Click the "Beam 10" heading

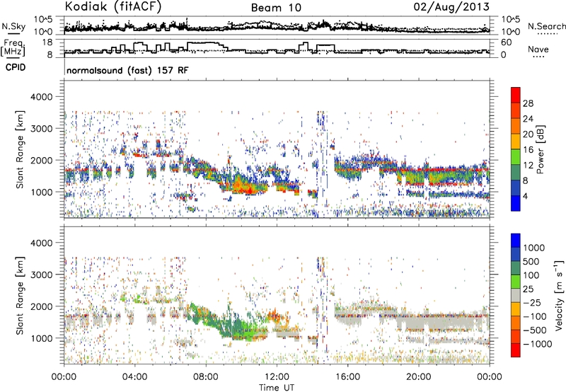pyautogui.click(x=276, y=8)
